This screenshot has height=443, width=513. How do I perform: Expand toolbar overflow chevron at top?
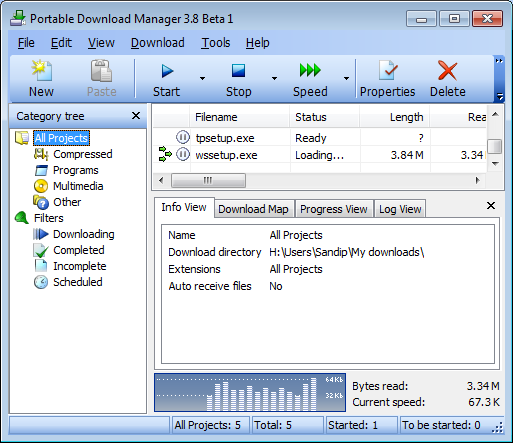click(x=499, y=61)
